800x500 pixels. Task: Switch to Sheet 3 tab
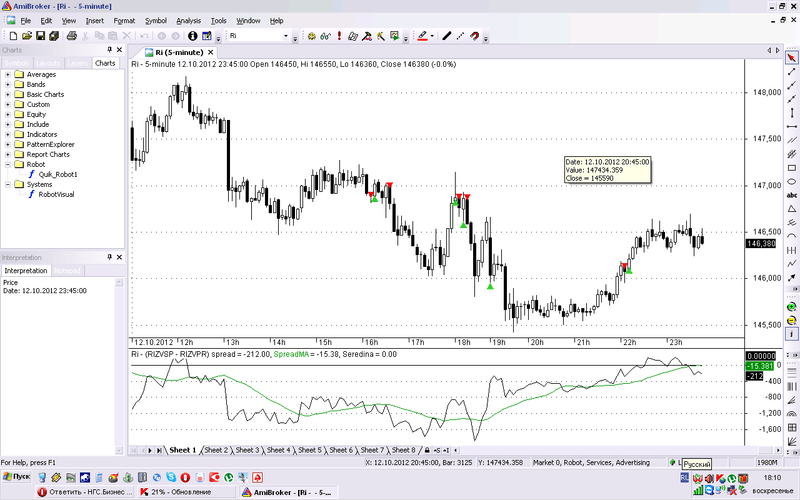click(248, 450)
